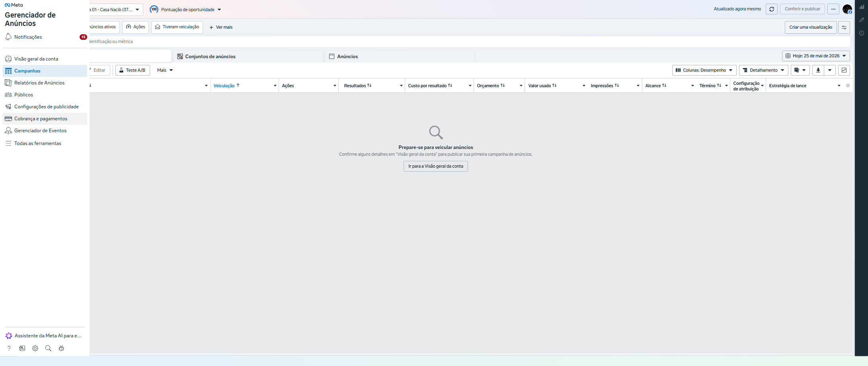Screen dimensions: 868x366
Task: Open Alcance column options arrow
Action: click(692, 86)
